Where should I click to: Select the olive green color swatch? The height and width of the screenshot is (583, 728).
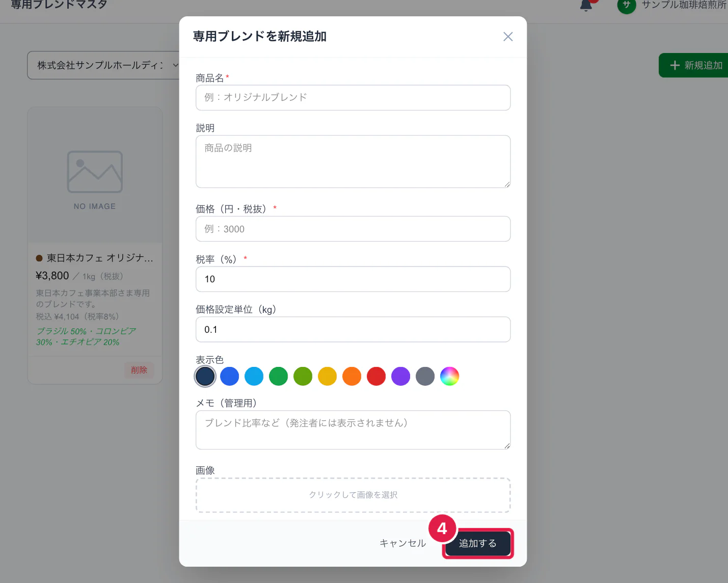coord(303,376)
